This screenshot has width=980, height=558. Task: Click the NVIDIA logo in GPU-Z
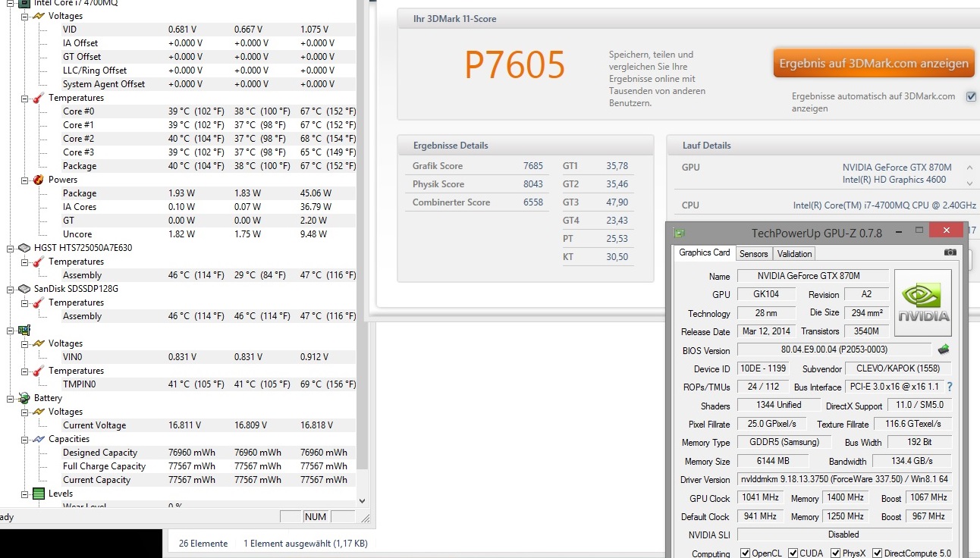tap(922, 303)
